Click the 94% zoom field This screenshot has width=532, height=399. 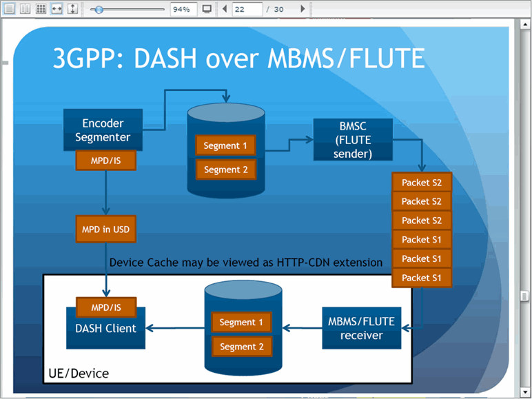183,9
